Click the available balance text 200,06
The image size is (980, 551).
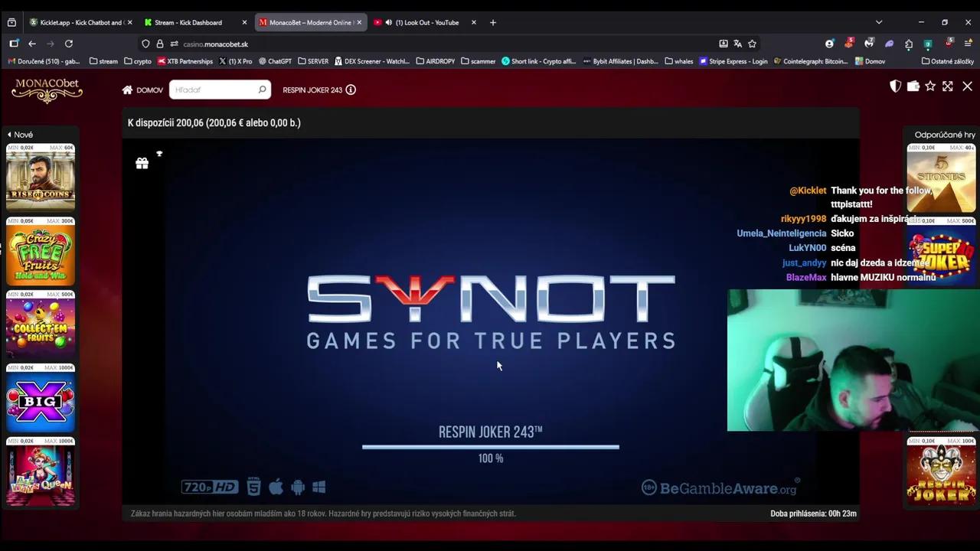214,122
